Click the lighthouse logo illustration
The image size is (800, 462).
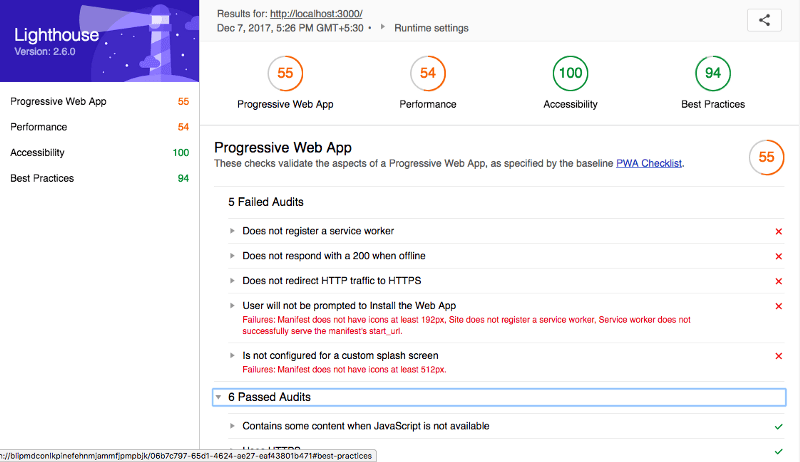click(159, 41)
